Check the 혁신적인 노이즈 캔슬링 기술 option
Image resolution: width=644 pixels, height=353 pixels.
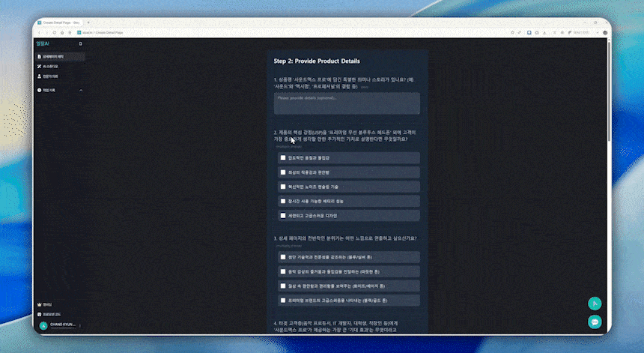pyautogui.click(x=283, y=187)
